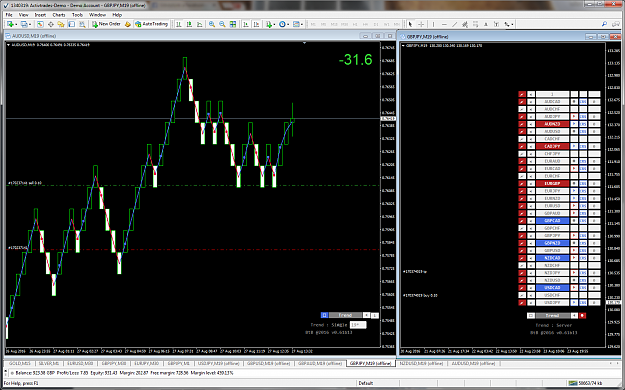This screenshot has width=625, height=390.
Task: Tile chart windows with grid icon
Action: (x=233, y=24)
